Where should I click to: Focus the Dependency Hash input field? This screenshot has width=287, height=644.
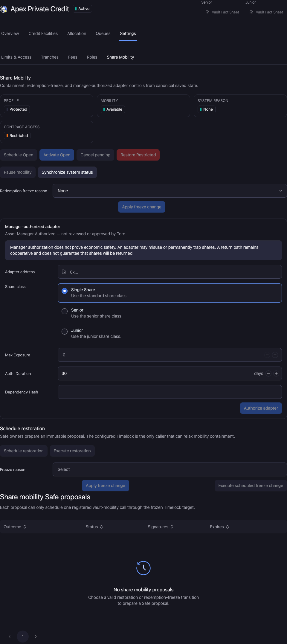click(170, 392)
